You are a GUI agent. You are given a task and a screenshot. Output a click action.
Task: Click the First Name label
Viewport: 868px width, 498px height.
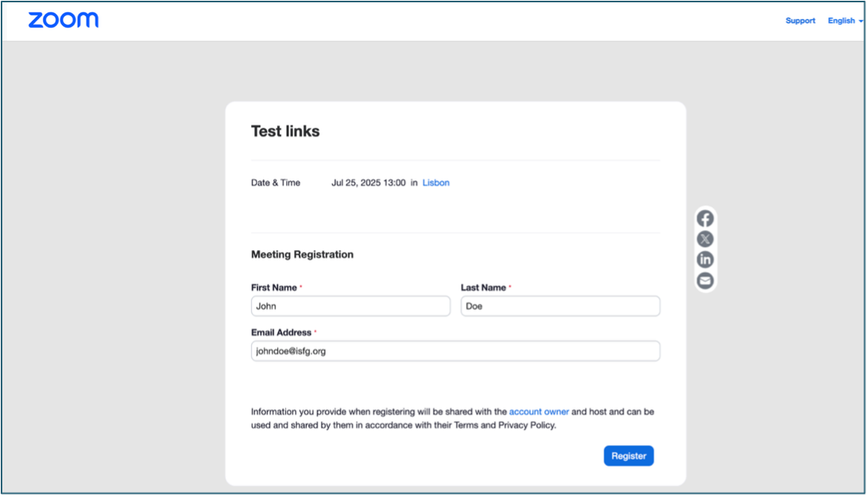(273, 287)
